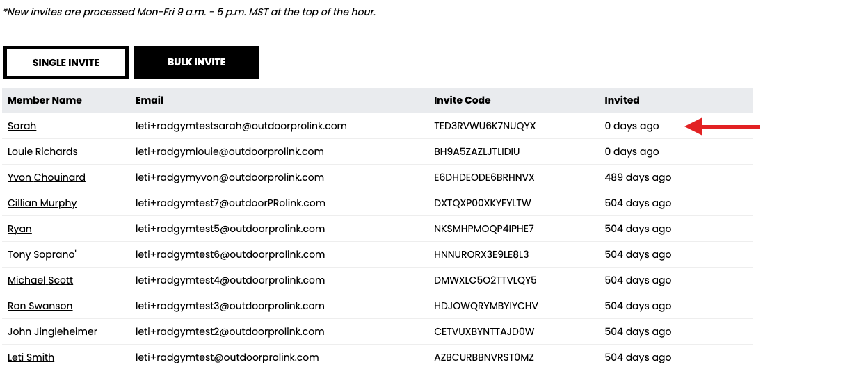Open the Ryan member link
Viewport: 868px width, 385px height.
coord(19,229)
